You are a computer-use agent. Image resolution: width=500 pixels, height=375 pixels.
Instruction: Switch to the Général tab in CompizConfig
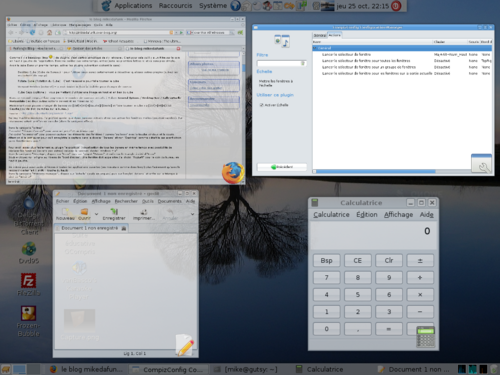320,35
